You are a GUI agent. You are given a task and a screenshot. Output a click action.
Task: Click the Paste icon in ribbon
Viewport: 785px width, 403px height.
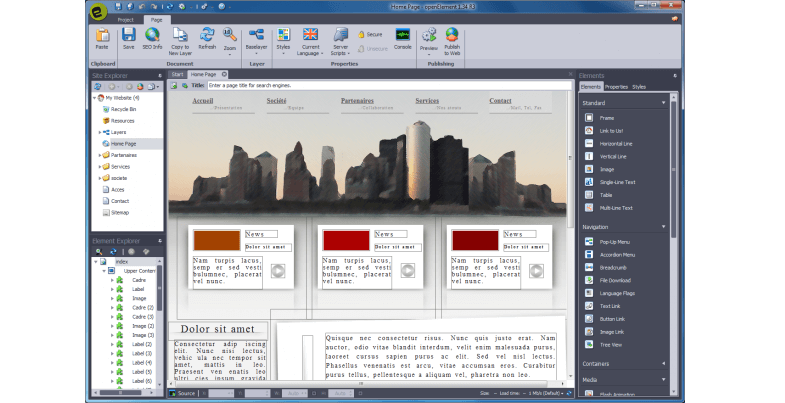point(102,35)
